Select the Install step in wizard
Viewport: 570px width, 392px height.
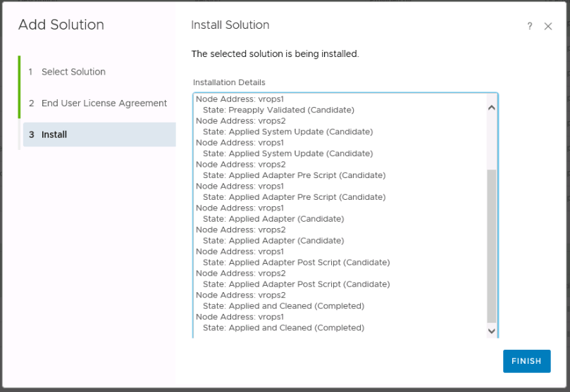[x=54, y=134]
